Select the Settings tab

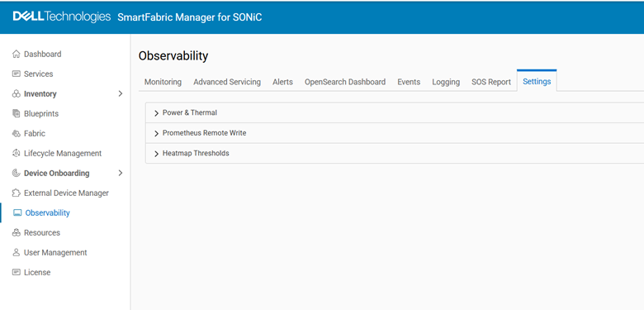coord(537,81)
